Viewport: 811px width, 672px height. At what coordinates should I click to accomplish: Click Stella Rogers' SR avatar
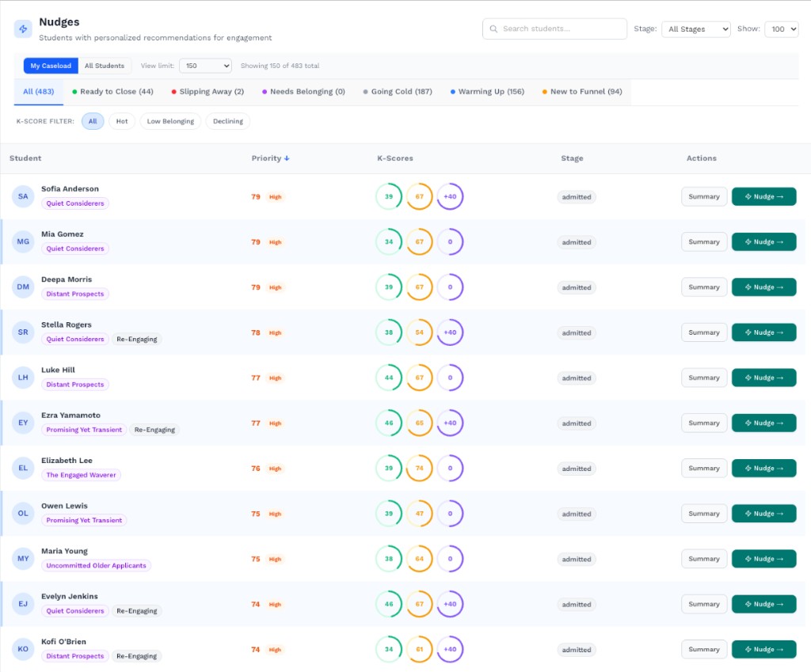click(x=23, y=332)
